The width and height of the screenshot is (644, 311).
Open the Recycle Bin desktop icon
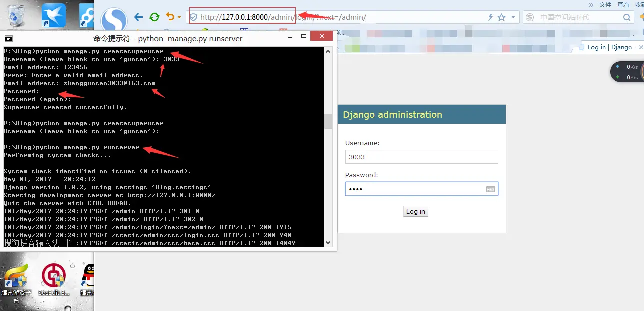point(16,15)
